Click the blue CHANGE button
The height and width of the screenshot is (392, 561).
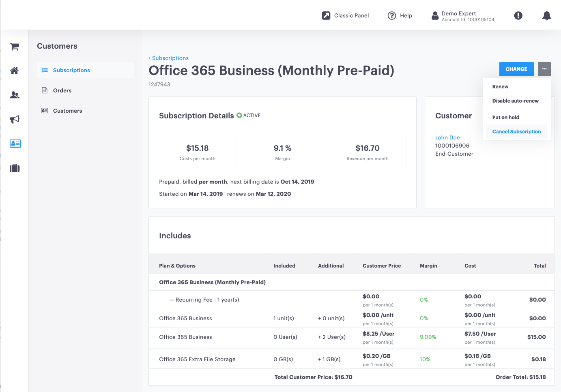click(516, 69)
